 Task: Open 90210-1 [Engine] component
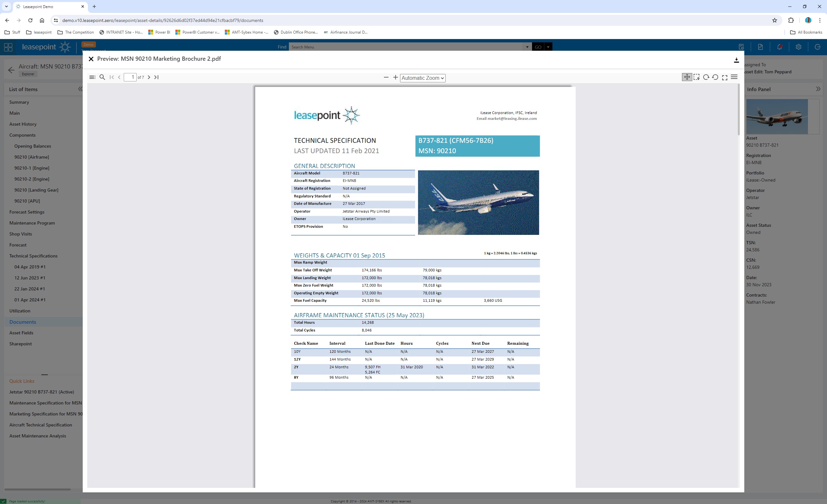[x=32, y=168]
